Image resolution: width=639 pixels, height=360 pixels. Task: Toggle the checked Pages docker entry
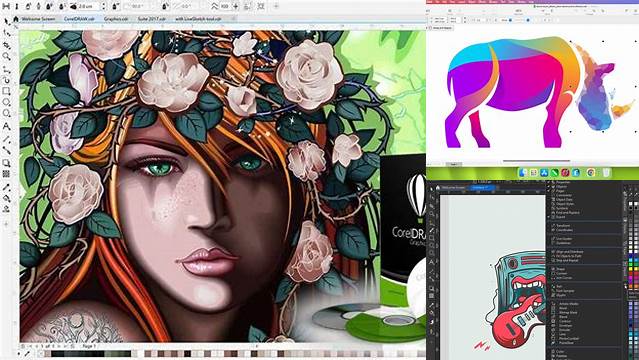pyautogui.click(x=559, y=191)
